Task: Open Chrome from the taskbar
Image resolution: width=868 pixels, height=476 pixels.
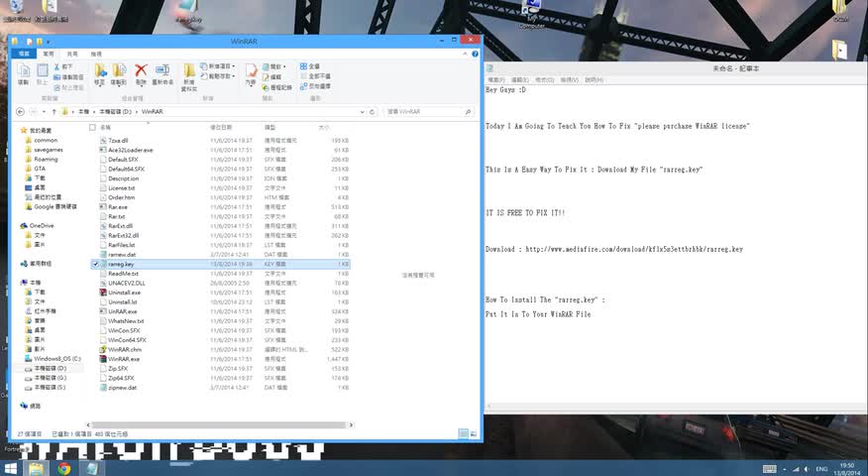Action: click(x=64, y=468)
